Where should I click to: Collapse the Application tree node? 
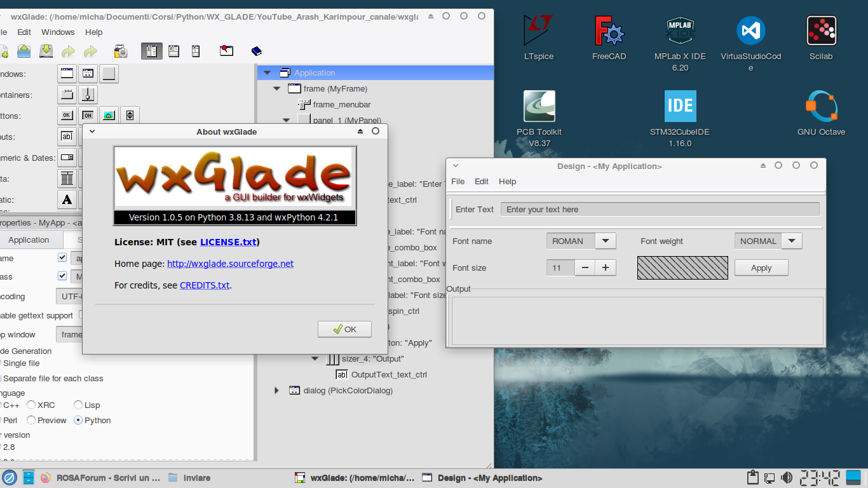[x=267, y=73]
